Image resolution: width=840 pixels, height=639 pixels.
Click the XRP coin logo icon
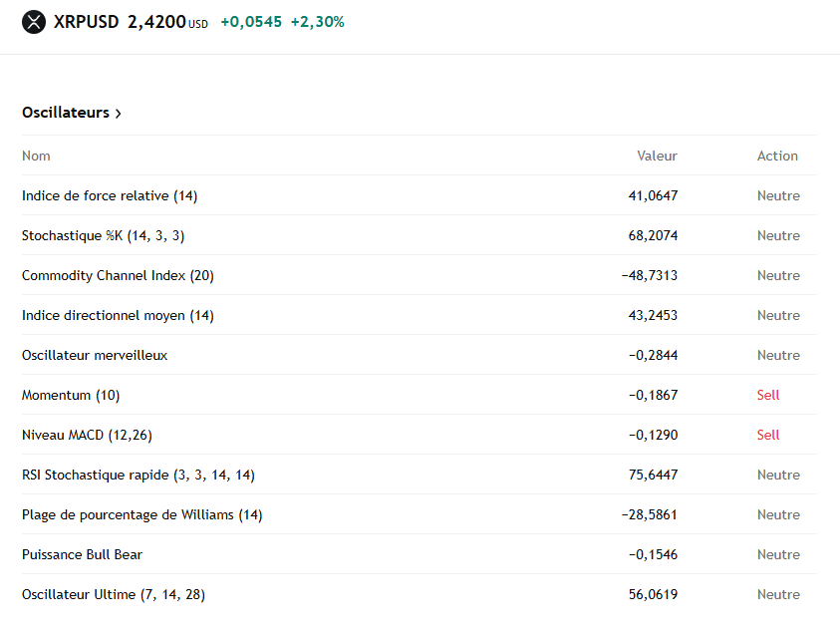coord(34,22)
